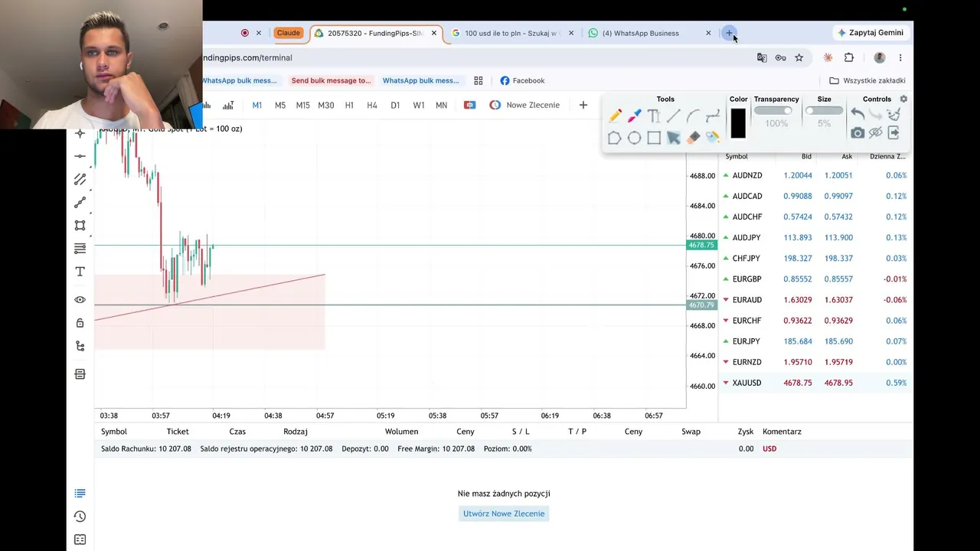The height and width of the screenshot is (551, 980).
Task: Select rectangle shape tool in chart sidebar
Action: click(80, 226)
